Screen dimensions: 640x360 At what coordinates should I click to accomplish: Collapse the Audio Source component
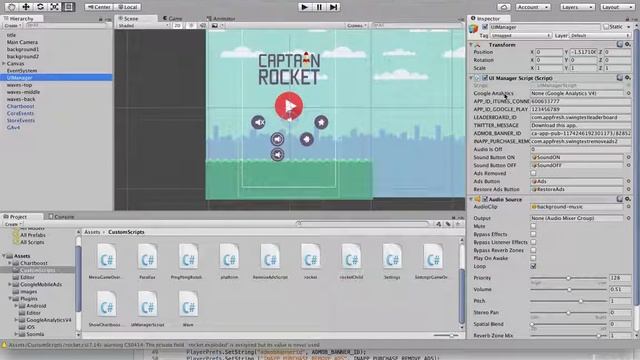coord(471,199)
